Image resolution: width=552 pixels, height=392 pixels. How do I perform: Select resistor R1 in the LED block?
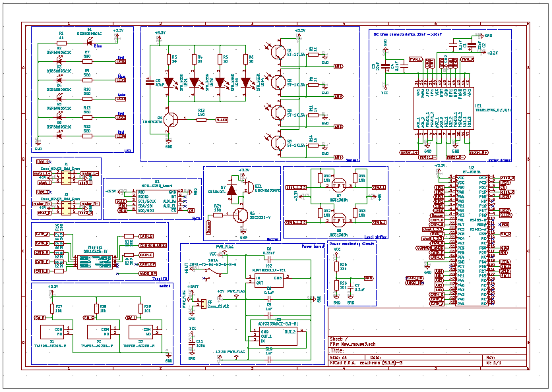coord(61,43)
